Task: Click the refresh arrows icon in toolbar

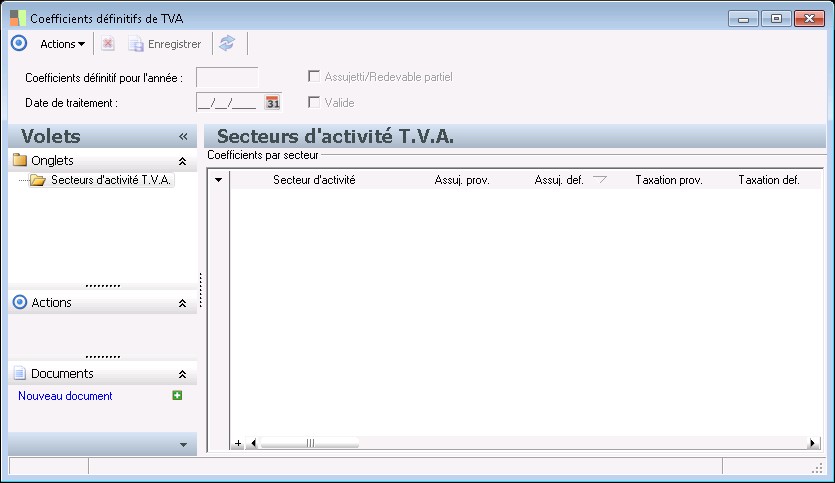Action: pos(227,43)
